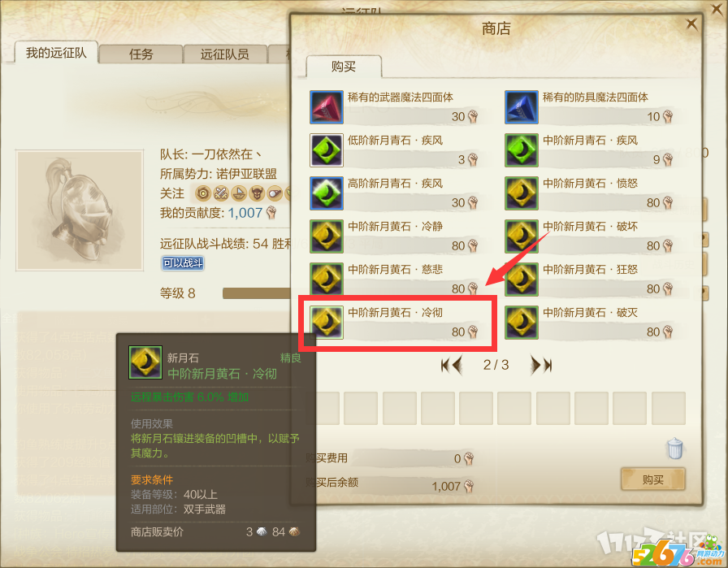Pick the 中阶新月黄石·冷彻 item icon
The width and height of the screenshot is (728, 568).
pyautogui.click(x=327, y=323)
